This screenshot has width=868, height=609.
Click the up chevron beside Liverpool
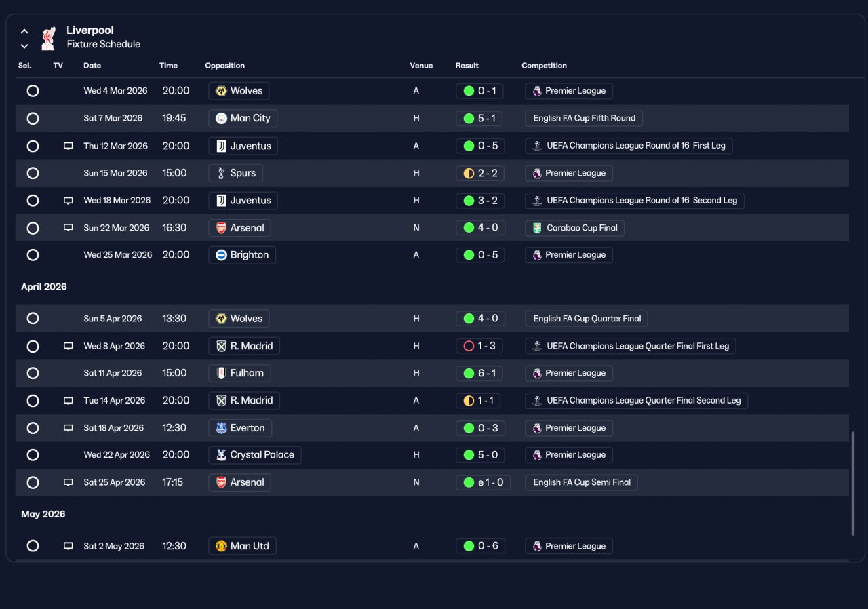24,31
